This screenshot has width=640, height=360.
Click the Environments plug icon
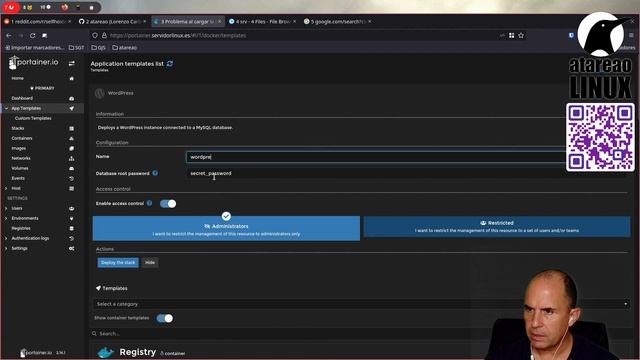pos(71,218)
